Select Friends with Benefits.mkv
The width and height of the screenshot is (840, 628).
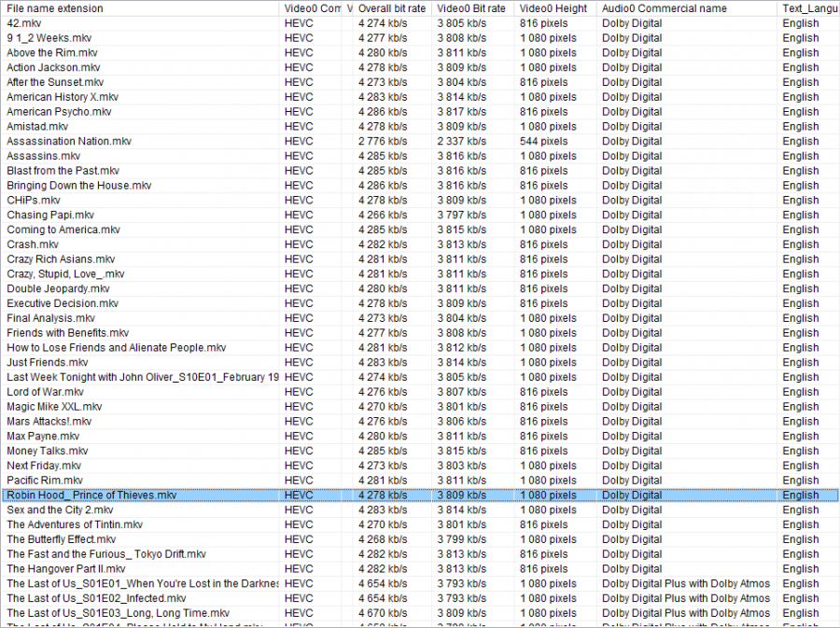(67, 333)
